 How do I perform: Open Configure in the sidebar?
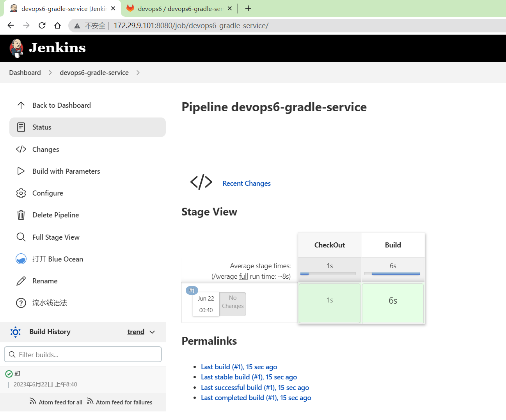87,193
